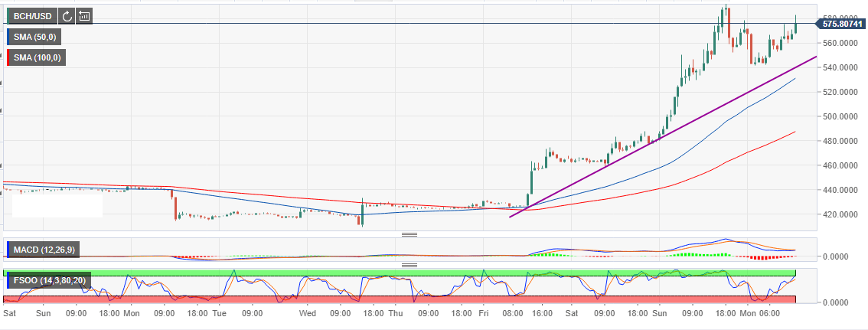Grab the resize handle above FSOO panel
This screenshot has width=868, height=330.
pos(409,265)
